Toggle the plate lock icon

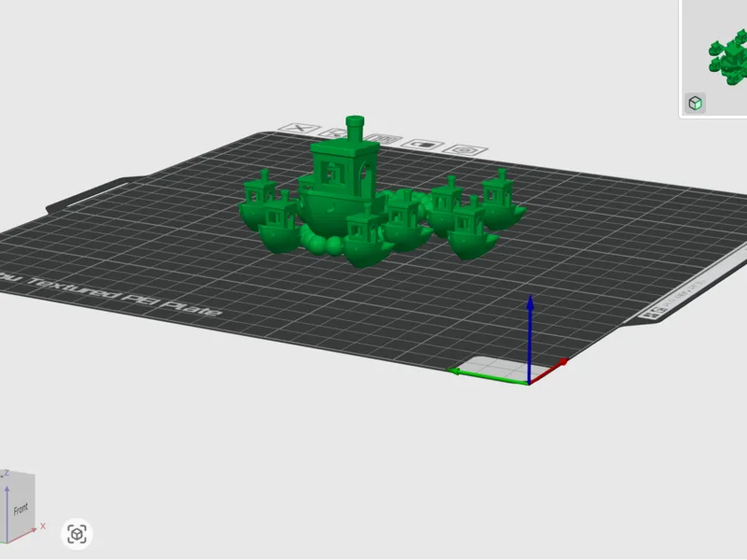pyautogui.click(x=422, y=145)
